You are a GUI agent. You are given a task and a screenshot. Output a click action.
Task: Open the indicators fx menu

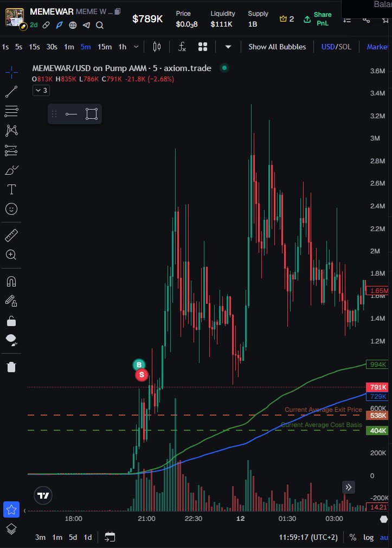coord(182,47)
